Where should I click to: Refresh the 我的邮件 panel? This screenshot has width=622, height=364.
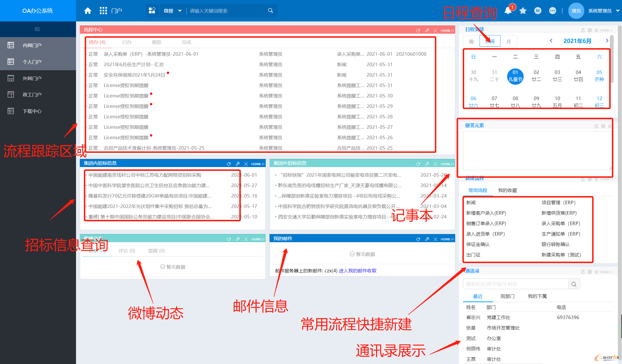[x=418, y=239]
